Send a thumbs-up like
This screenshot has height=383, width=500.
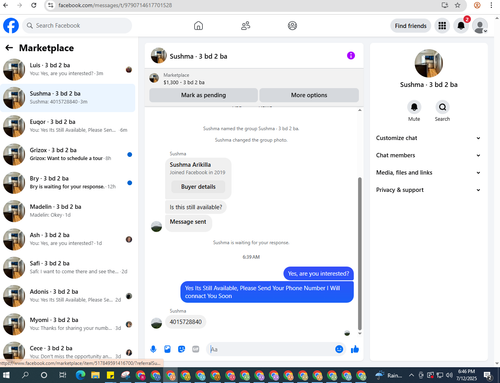tap(355, 349)
